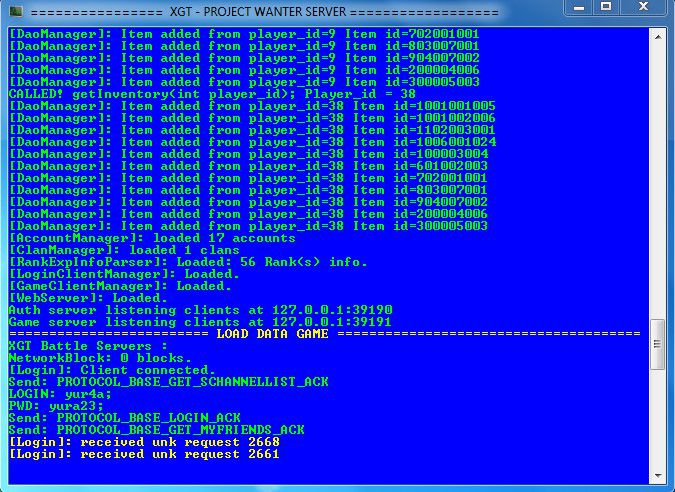Image resolution: width=675 pixels, height=492 pixels.
Task: Click the scrollbar up arrow
Action: coord(657,35)
